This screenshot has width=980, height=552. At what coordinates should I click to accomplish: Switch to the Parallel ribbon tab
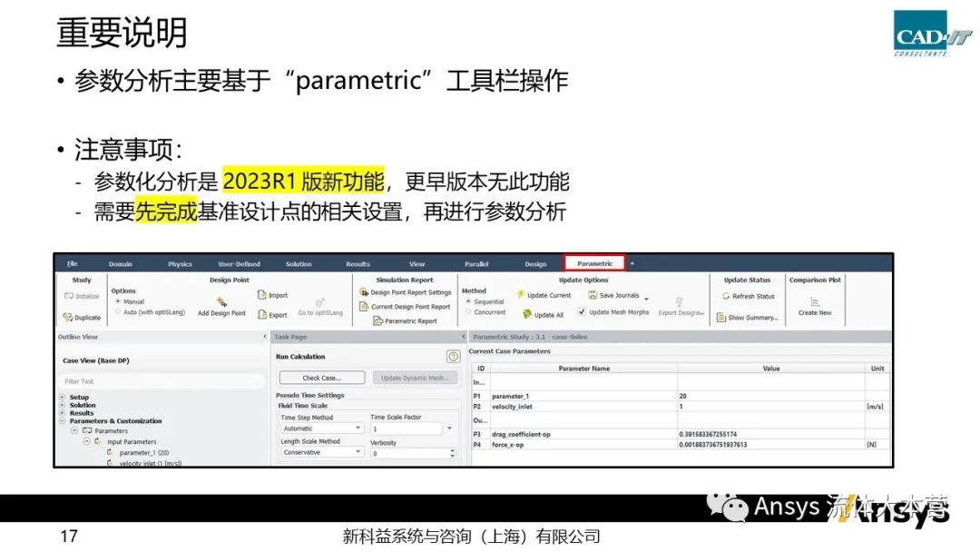tap(477, 264)
